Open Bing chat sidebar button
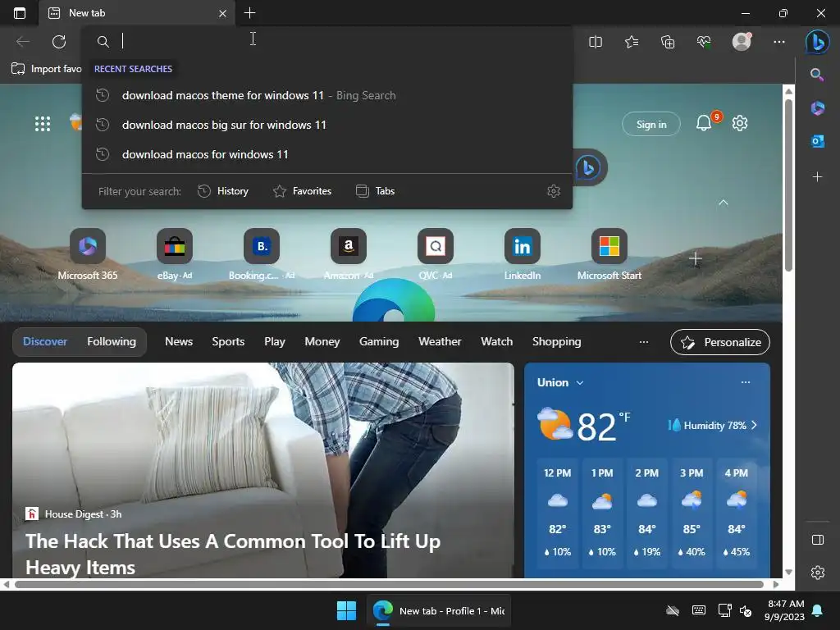The height and width of the screenshot is (630, 840). pos(818,42)
